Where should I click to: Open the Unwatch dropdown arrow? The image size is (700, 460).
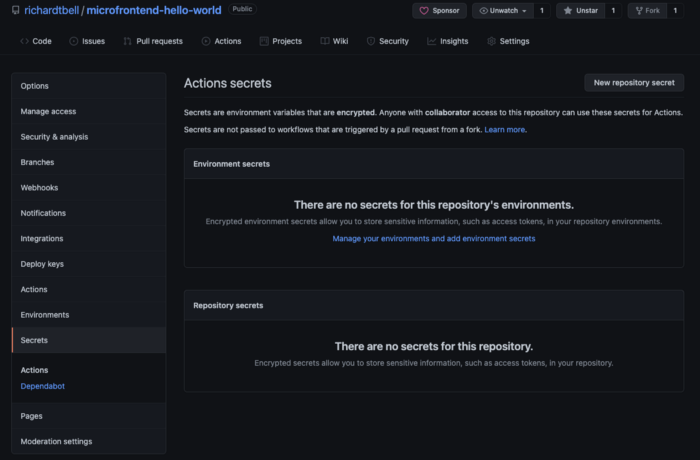(x=524, y=11)
